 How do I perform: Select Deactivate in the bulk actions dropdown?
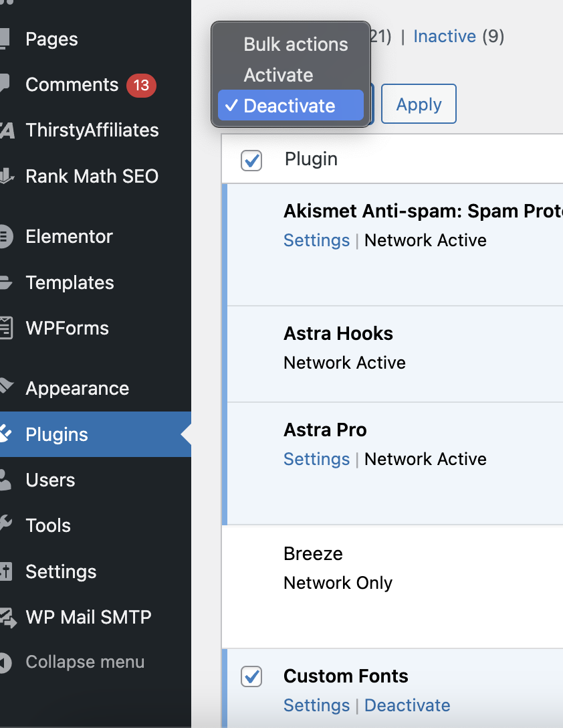pos(288,105)
